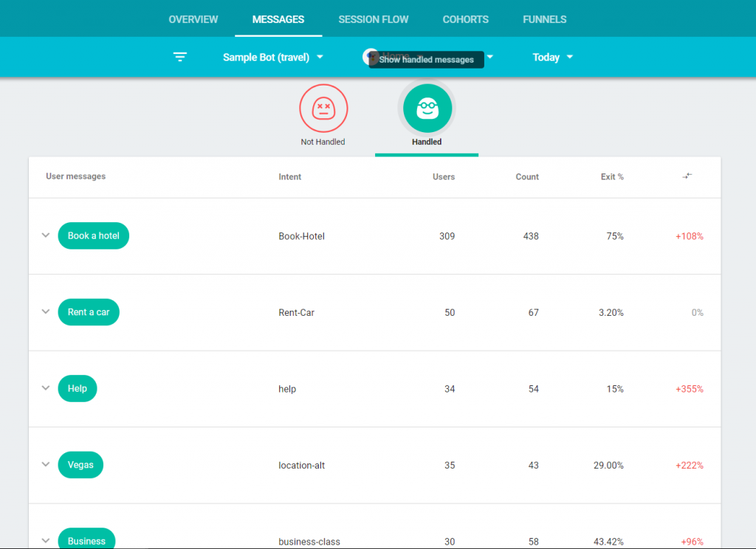756x549 pixels.
Task: Select the Not Handled face icon
Action: click(323, 108)
